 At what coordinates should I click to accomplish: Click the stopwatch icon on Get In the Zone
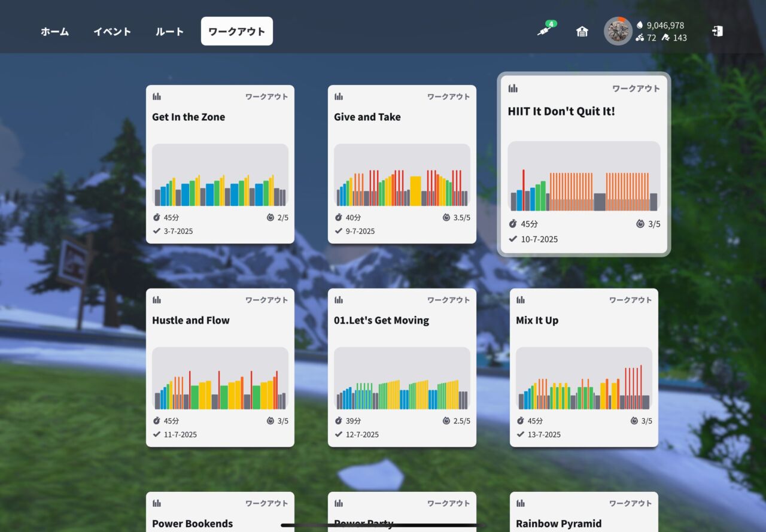tap(157, 218)
